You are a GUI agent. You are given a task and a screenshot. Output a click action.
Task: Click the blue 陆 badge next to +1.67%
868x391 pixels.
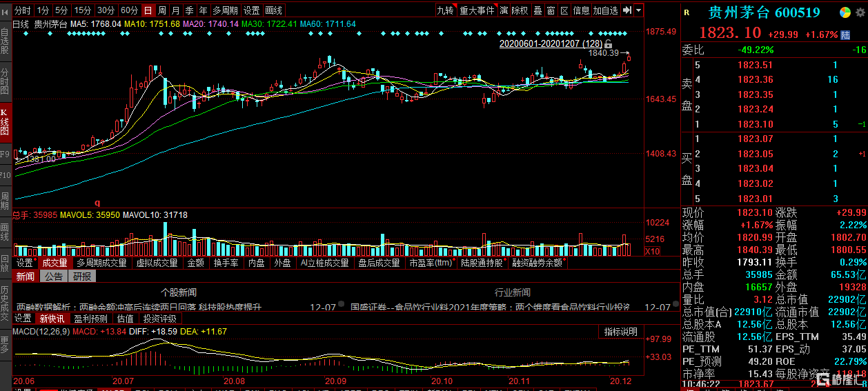845,34
